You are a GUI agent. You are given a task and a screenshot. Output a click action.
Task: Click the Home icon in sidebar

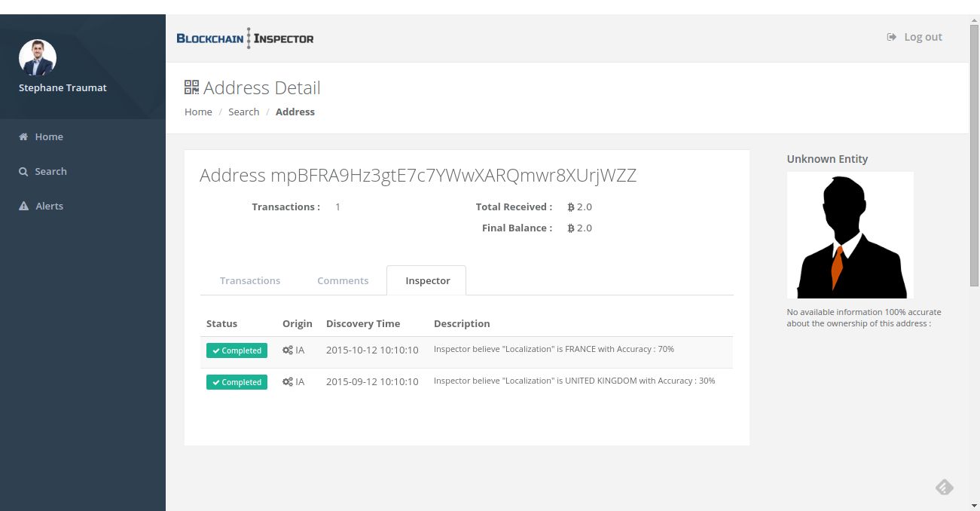click(23, 137)
